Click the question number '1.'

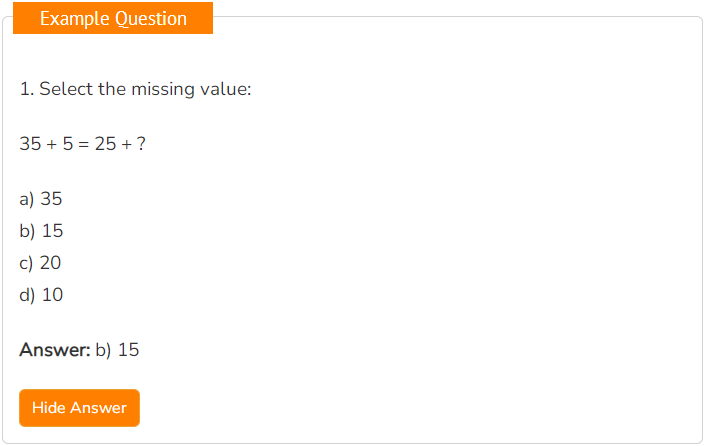27,89
